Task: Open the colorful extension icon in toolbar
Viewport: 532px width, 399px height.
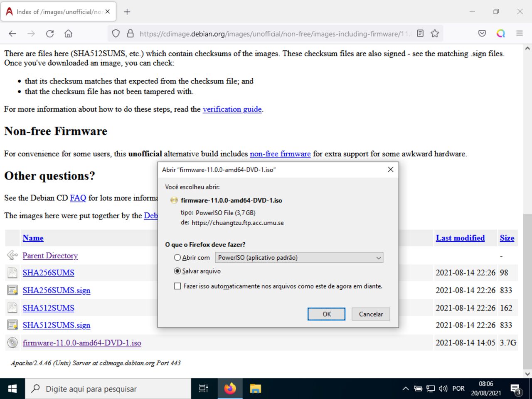Action: pyautogui.click(x=501, y=34)
